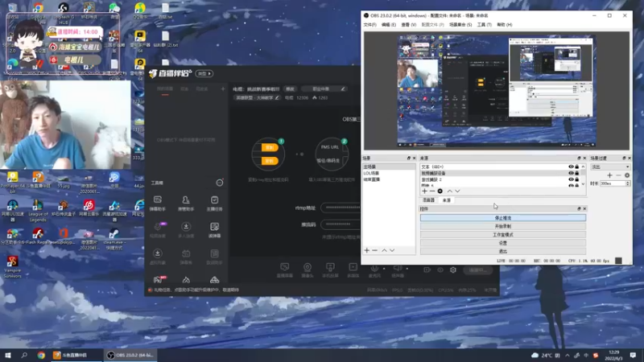
Task: Toggle lock on 游戏捕获 2 source
Action: point(576,179)
